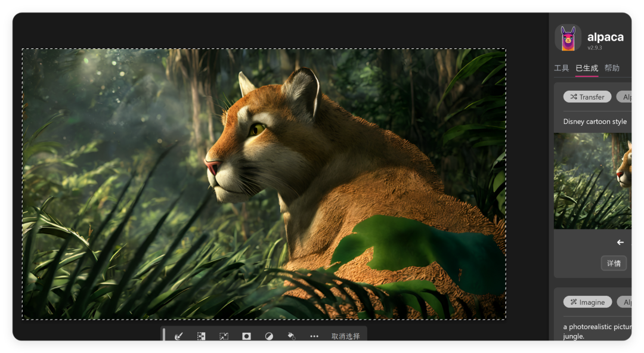The height and width of the screenshot is (353, 644).
Task: Open the mask tool on the bottom toolbar
Action: pyautogui.click(x=246, y=336)
